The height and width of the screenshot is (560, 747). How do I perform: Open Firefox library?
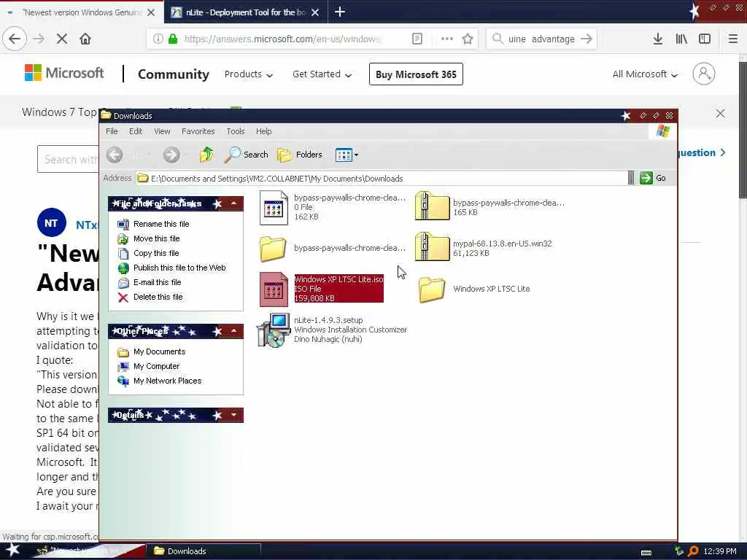(681, 39)
